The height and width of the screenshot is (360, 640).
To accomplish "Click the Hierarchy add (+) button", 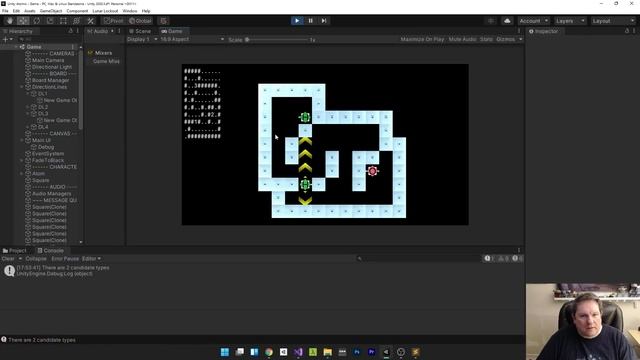I will point(5,39).
